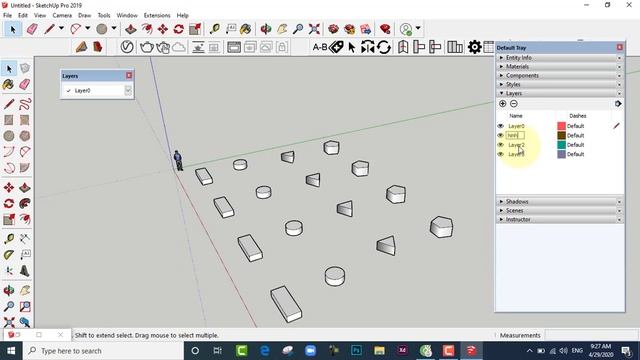Open Layer0 dropdown in floating Layers toolbar

[x=128, y=90]
